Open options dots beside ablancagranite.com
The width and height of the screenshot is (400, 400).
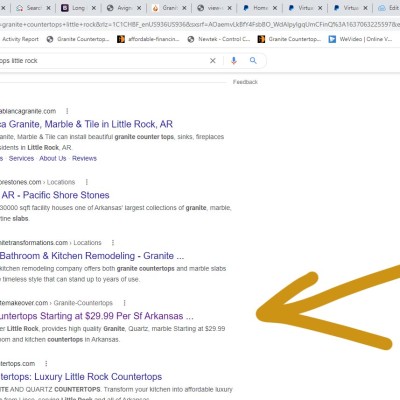click(67, 111)
